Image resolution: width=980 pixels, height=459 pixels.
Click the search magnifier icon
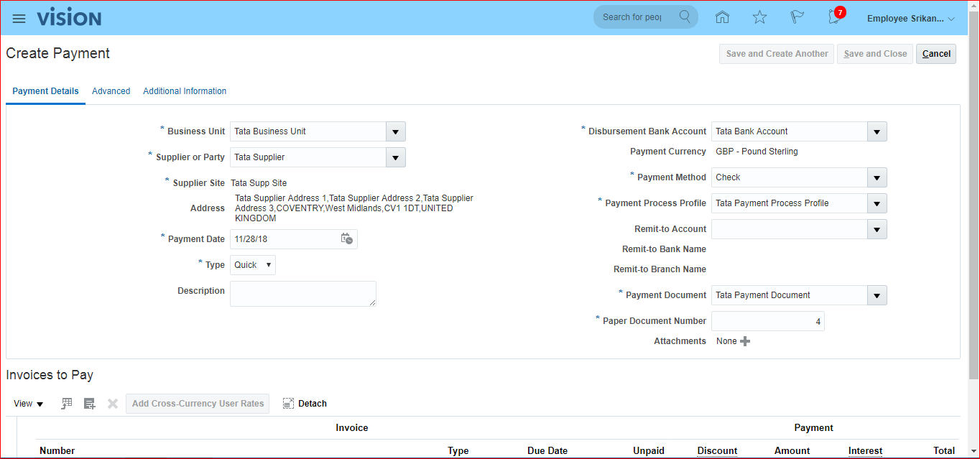685,17
